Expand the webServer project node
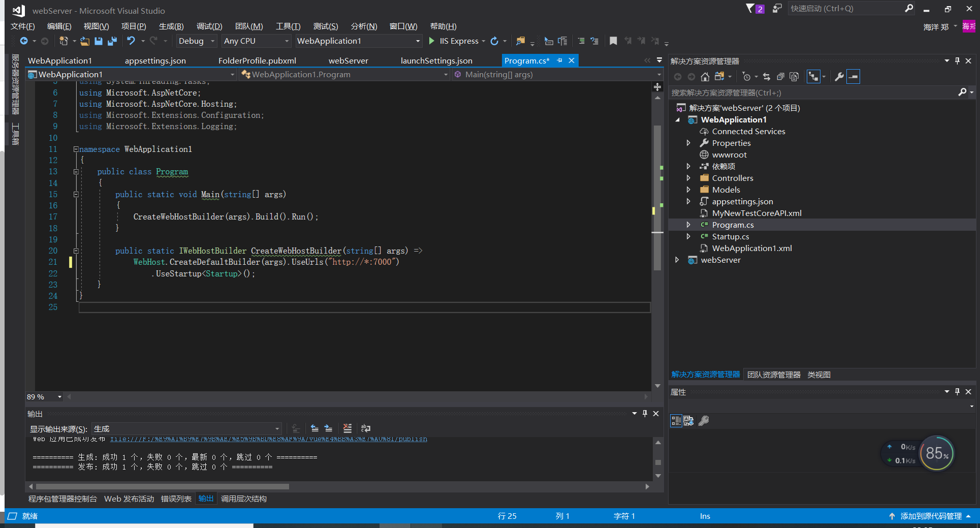The width and height of the screenshot is (980, 528). [x=677, y=260]
